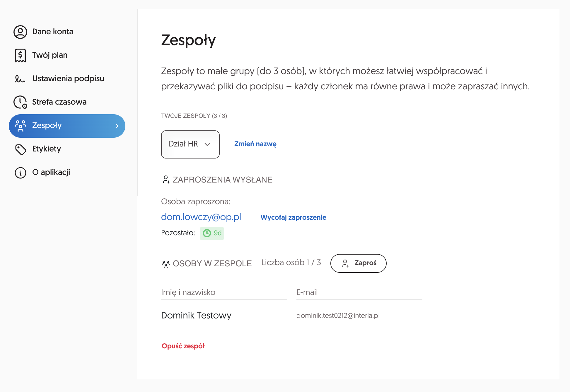Click the Etykiety tag icon
The height and width of the screenshot is (392, 570).
tap(21, 149)
